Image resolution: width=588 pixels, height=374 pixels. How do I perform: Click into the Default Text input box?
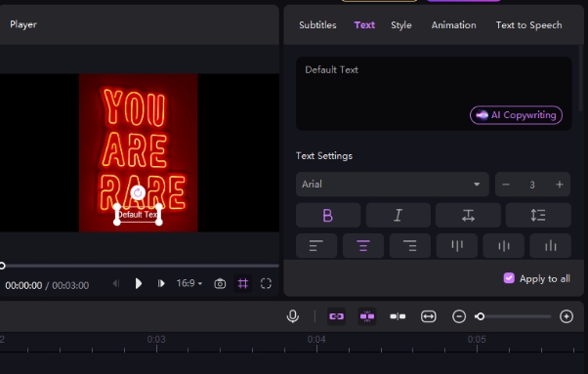[x=434, y=94]
